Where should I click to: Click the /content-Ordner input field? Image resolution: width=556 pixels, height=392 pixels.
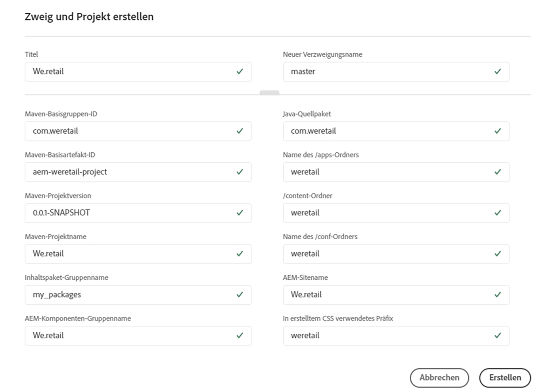389,213
